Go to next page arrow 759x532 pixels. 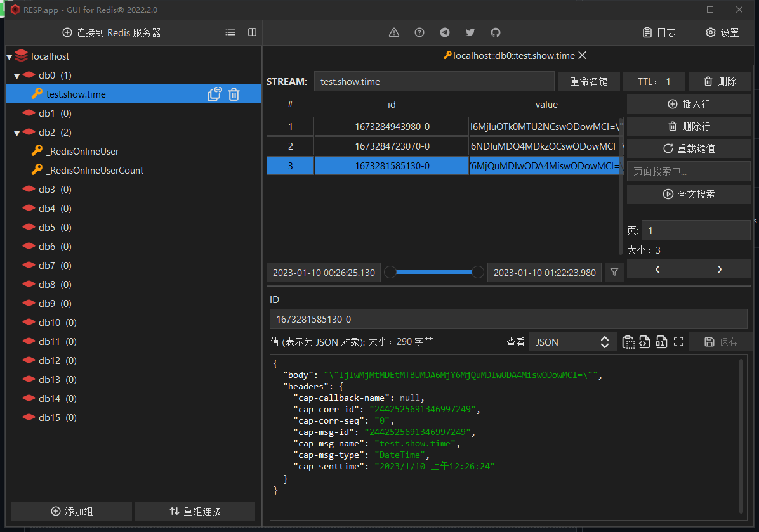pyautogui.click(x=720, y=269)
